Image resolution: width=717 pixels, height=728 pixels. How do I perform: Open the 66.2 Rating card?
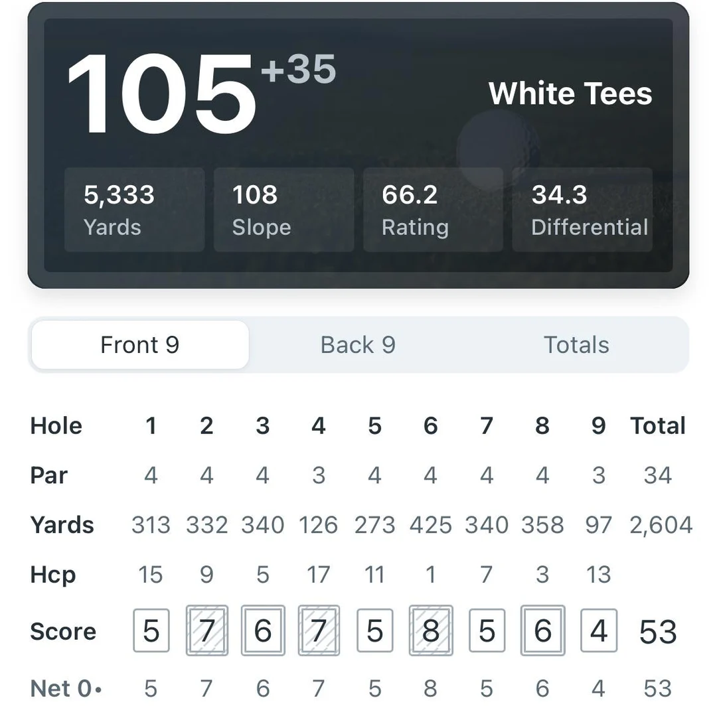point(432,209)
